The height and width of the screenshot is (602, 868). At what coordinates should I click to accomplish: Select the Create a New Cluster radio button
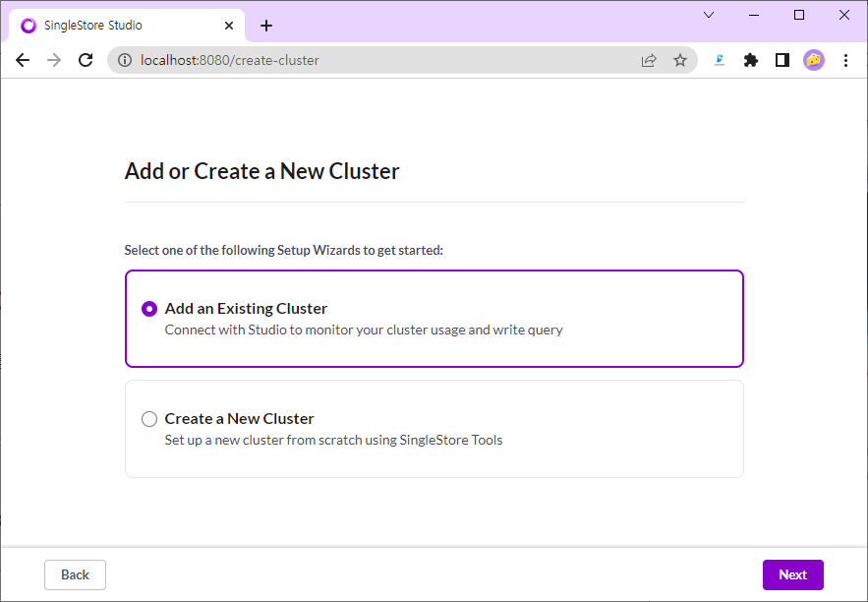[149, 419]
